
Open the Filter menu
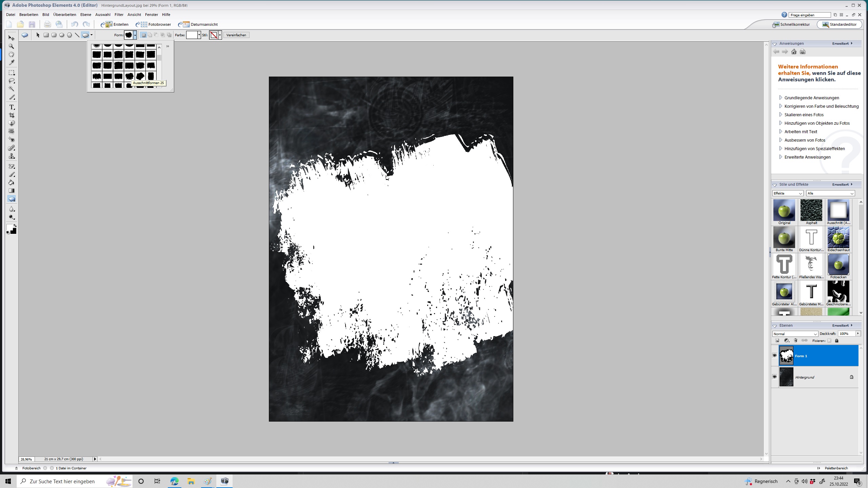[x=119, y=15]
